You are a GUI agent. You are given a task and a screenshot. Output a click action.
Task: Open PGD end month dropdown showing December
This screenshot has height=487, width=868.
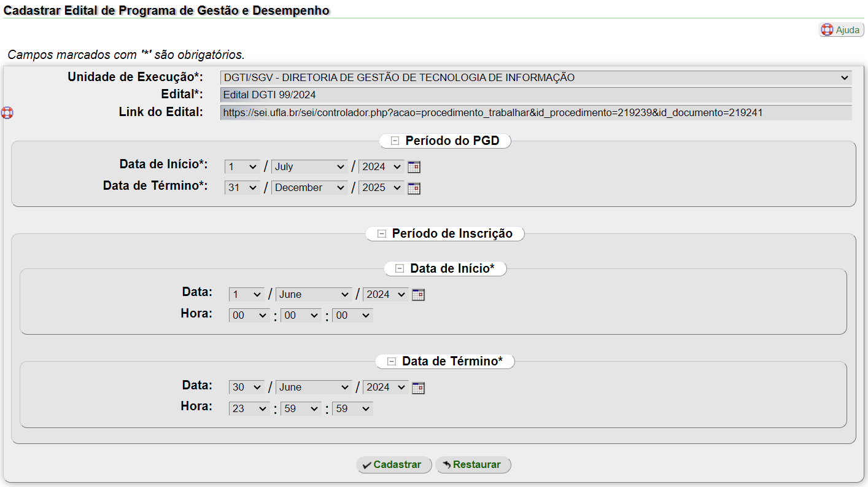click(x=309, y=187)
